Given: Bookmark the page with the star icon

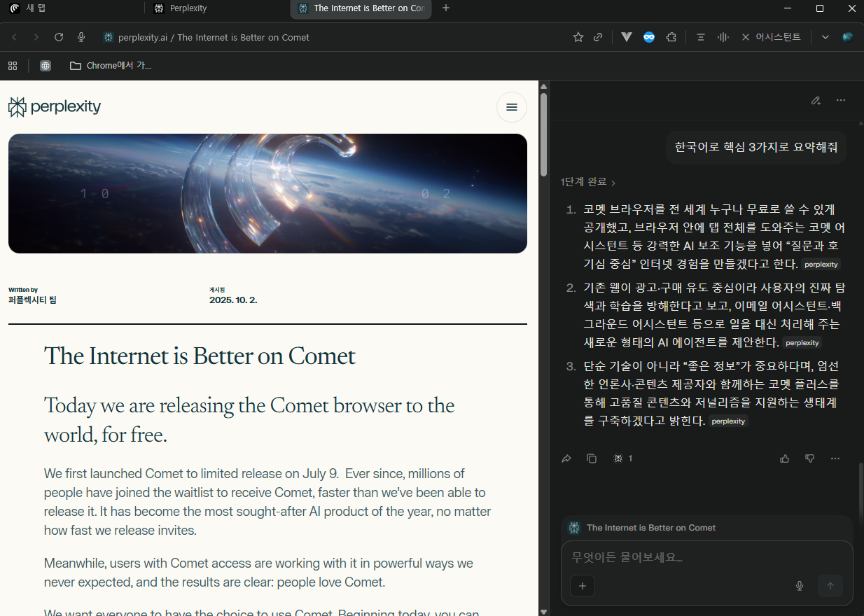Looking at the screenshot, I should point(578,36).
